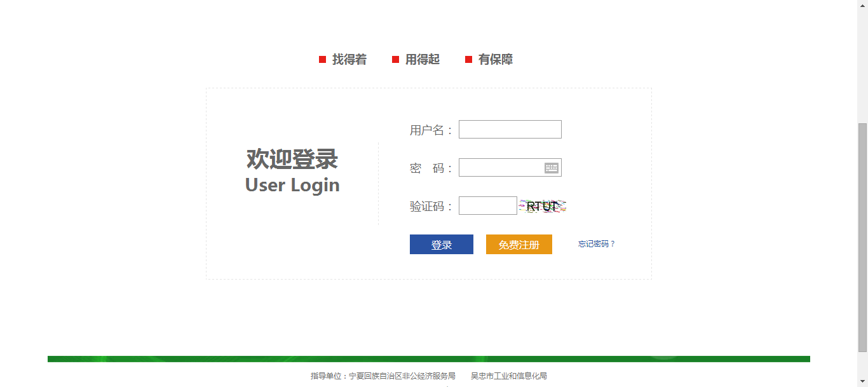Click 宁夏回族自治区非公经济服务局 in the footer
The height and width of the screenshot is (387, 868).
402,376
